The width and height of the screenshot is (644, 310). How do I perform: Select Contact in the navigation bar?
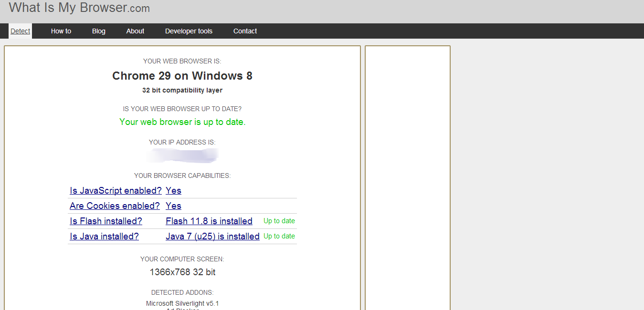(245, 31)
